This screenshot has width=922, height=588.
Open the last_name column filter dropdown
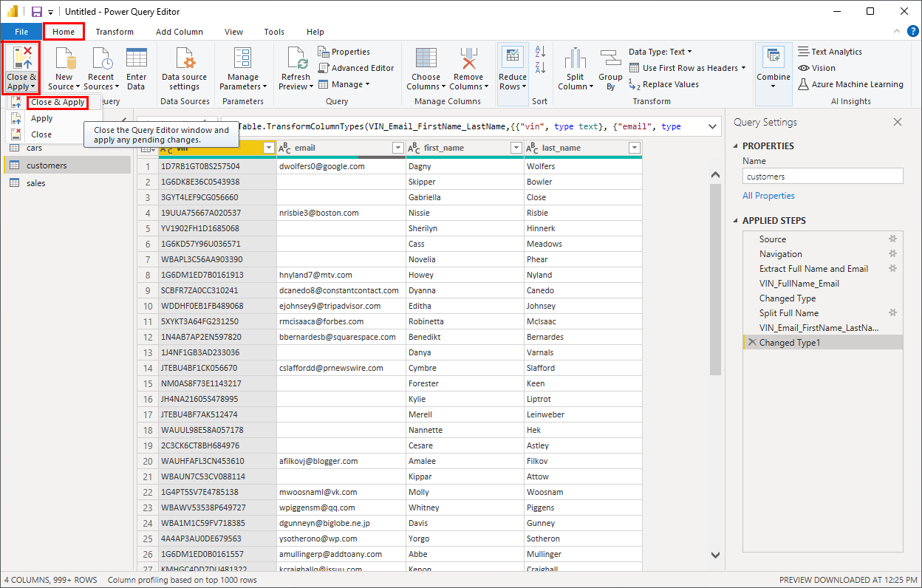click(x=634, y=148)
